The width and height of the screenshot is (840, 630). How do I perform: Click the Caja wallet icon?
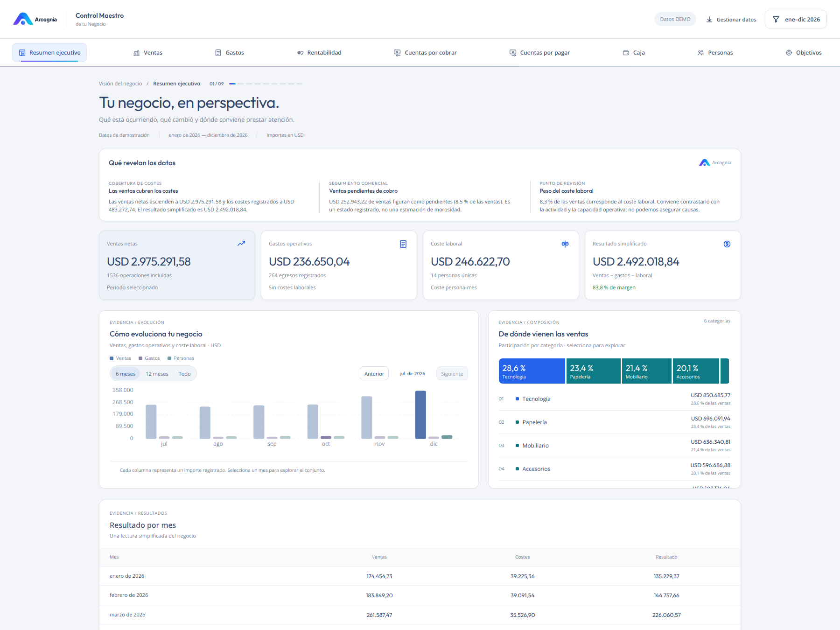[x=626, y=53]
